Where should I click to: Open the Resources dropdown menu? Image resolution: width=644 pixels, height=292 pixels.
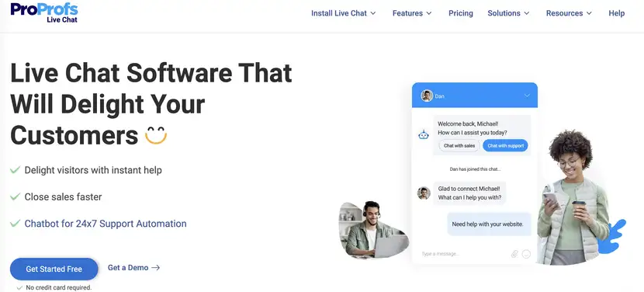coord(569,13)
